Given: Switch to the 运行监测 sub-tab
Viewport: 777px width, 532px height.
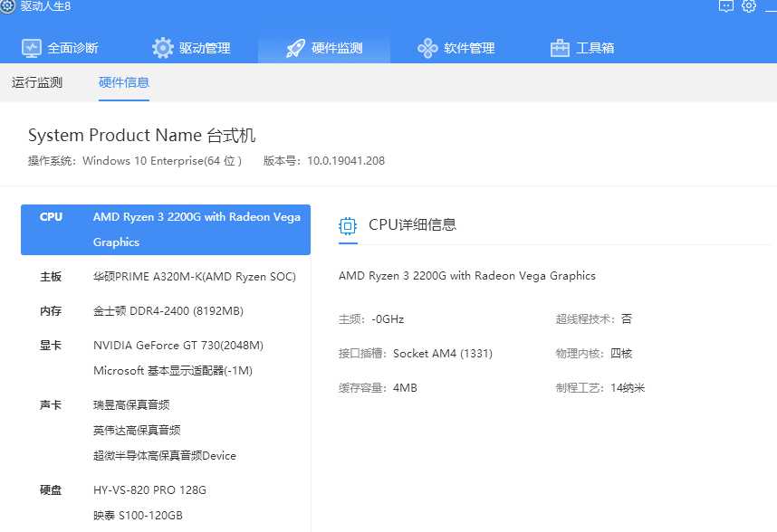Looking at the screenshot, I should pyautogui.click(x=37, y=82).
